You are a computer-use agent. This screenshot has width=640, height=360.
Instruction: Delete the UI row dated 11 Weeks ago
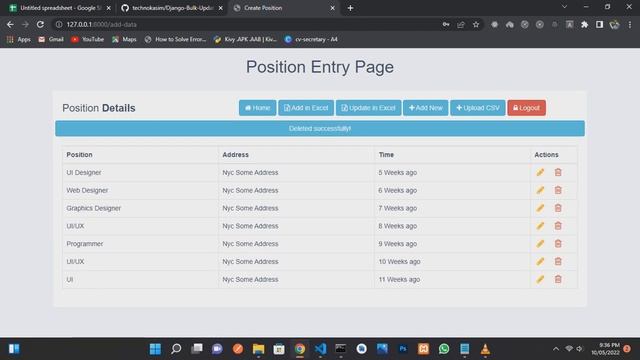point(558,279)
